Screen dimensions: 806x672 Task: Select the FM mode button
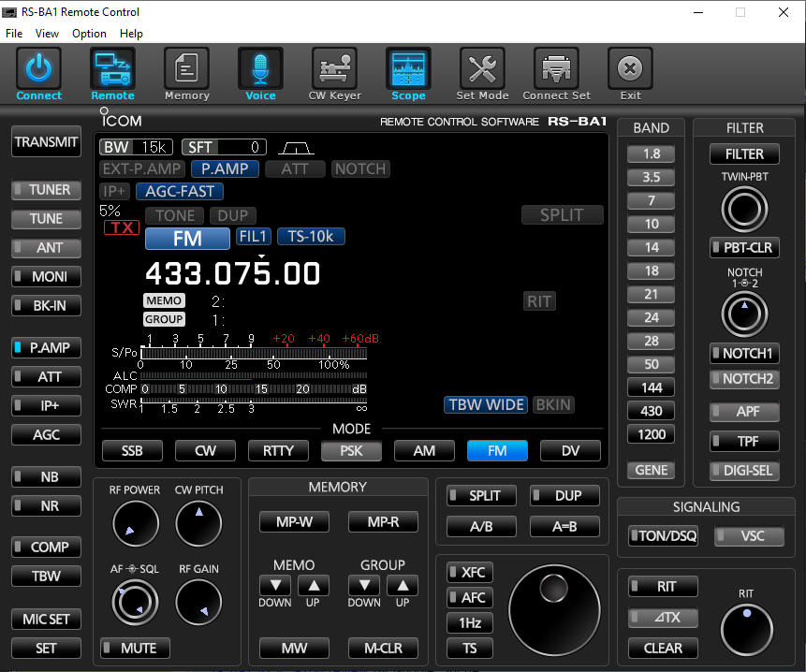[x=497, y=451]
